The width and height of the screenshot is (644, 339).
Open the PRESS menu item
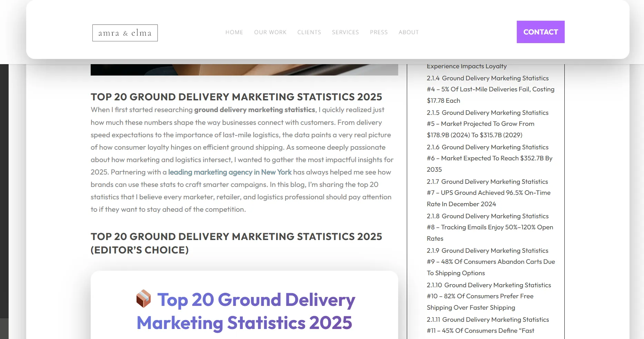tap(379, 32)
